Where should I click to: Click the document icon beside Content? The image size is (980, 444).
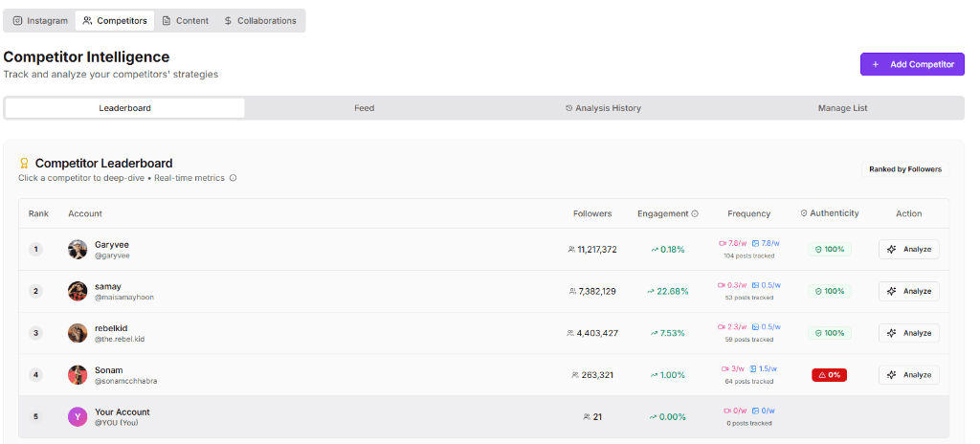pyautogui.click(x=167, y=21)
